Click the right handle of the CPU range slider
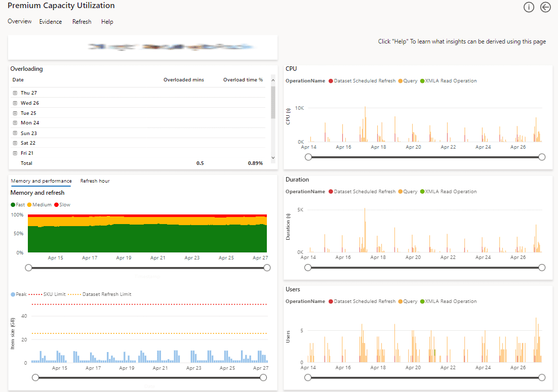558x392 pixels. pos(542,157)
